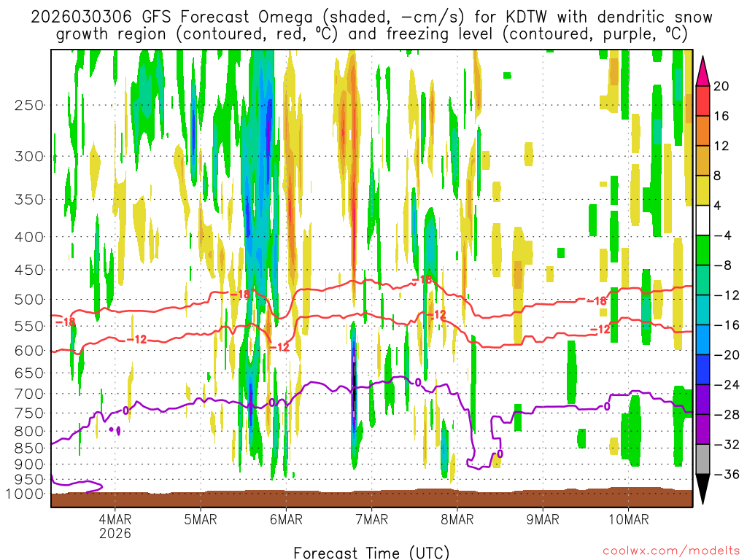Click the 500 pressure level label
The height and width of the screenshot is (560, 747).
pos(29,300)
